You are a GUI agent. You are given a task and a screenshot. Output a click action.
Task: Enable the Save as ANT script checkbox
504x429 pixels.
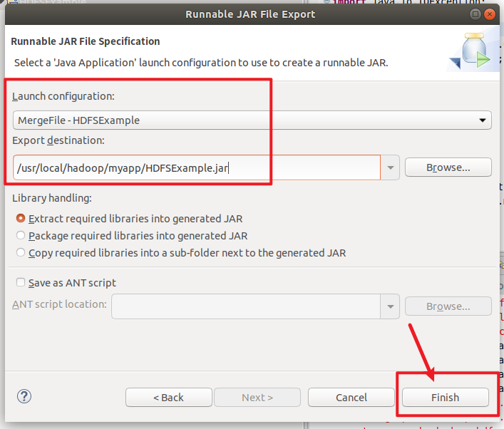pos(21,282)
